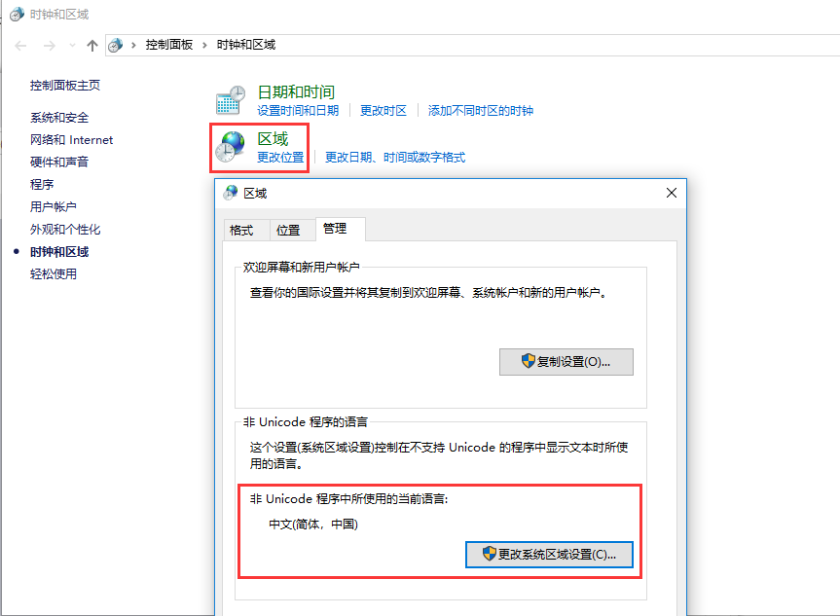Click the Date and Time calendar-clock icon
Image resolution: width=840 pixels, height=616 pixels.
pyautogui.click(x=231, y=100)
